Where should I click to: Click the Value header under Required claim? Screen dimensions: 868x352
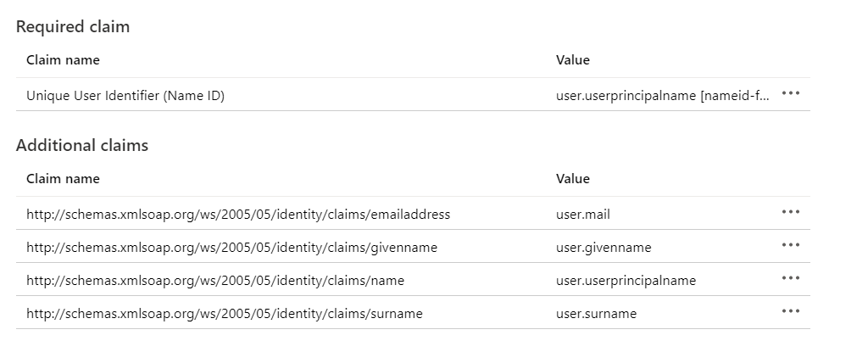point(572,60)
